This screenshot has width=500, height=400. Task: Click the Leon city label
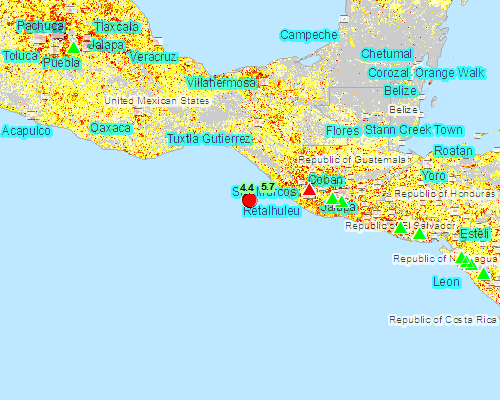[446, 282]
